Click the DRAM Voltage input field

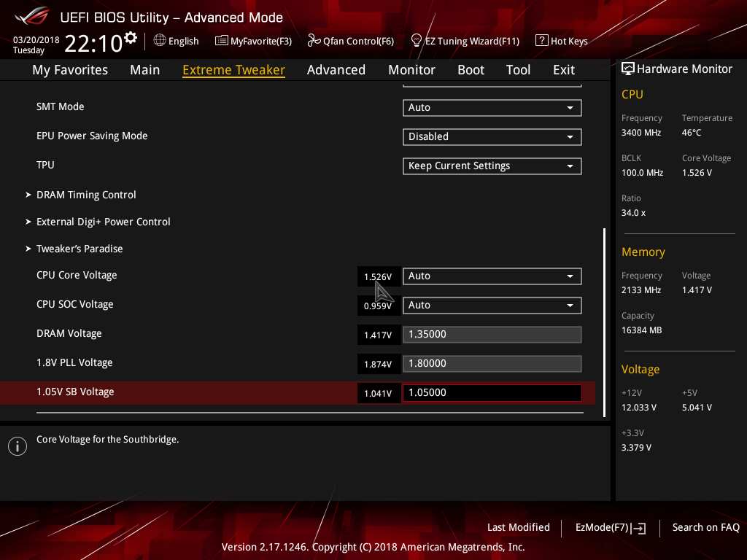pyautogui.click(x=492, y=334)
